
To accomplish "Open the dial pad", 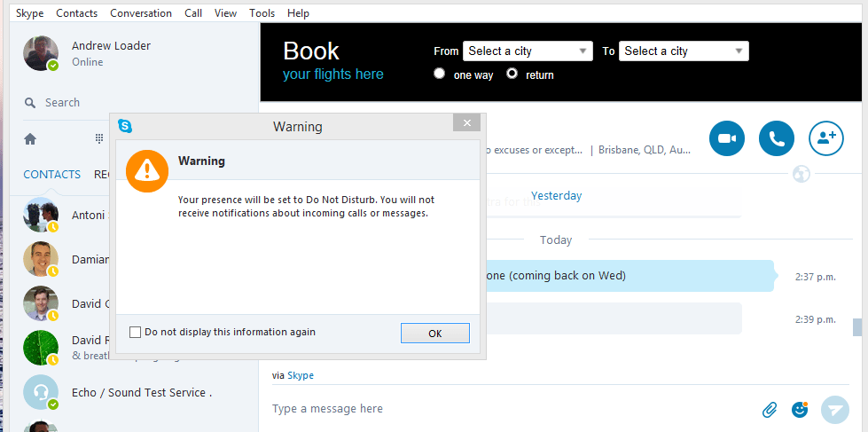I will tap(99, 138).
